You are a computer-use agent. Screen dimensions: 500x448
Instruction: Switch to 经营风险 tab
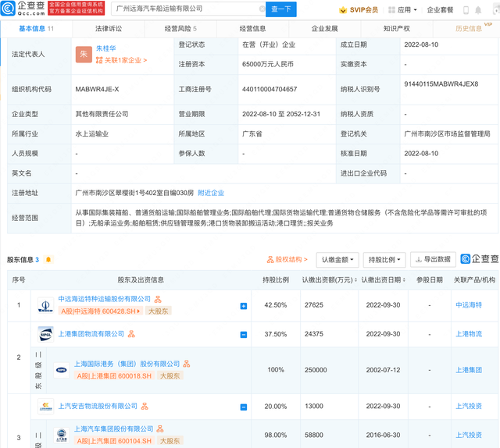pos(180,29)
